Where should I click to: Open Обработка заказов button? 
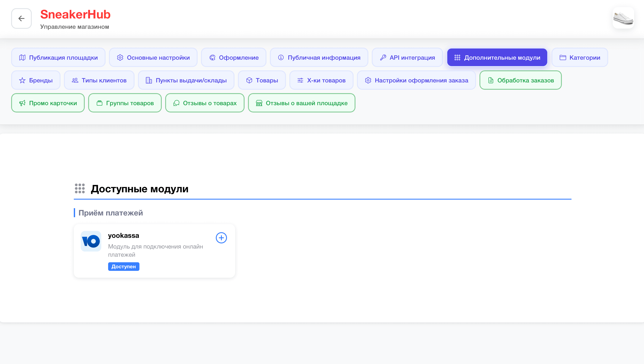520,80
